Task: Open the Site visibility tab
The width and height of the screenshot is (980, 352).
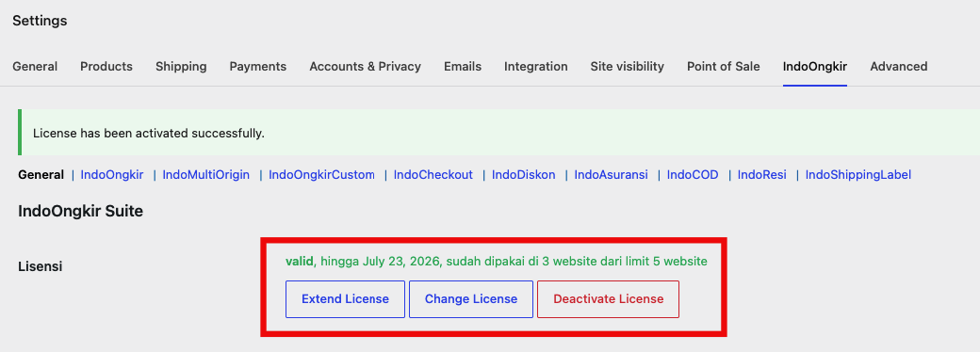Action: pyautogui.click(x=627, y=66)
